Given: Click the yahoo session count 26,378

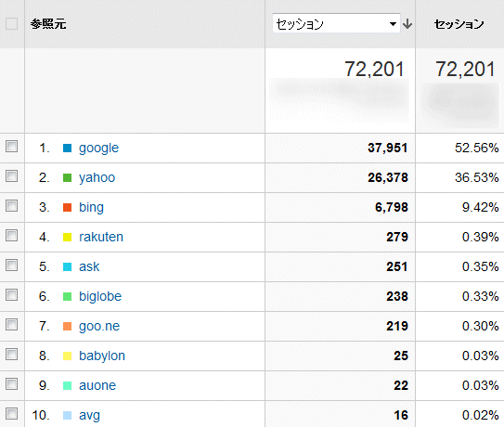Looking at the screenshot, I should [388, 177].
